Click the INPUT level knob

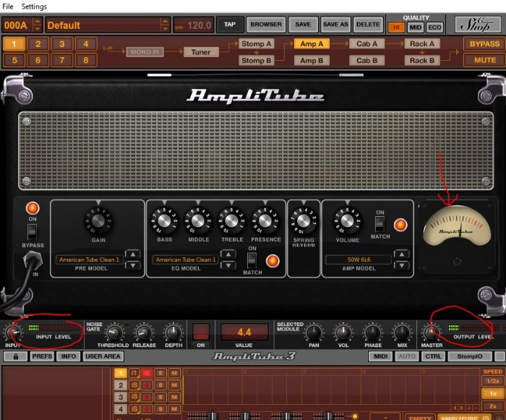pyautogui.click(x=14, y=333)
